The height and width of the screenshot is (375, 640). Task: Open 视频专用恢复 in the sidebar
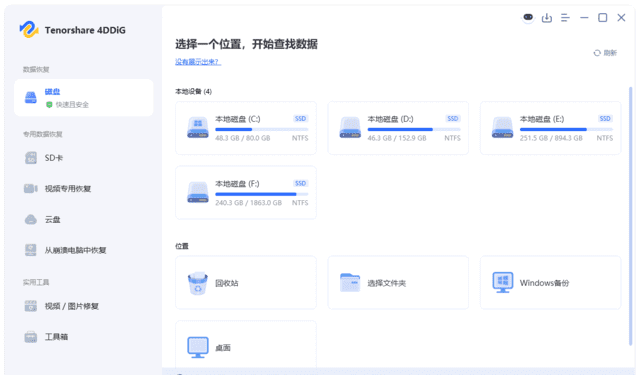click(x=84, y=189)
